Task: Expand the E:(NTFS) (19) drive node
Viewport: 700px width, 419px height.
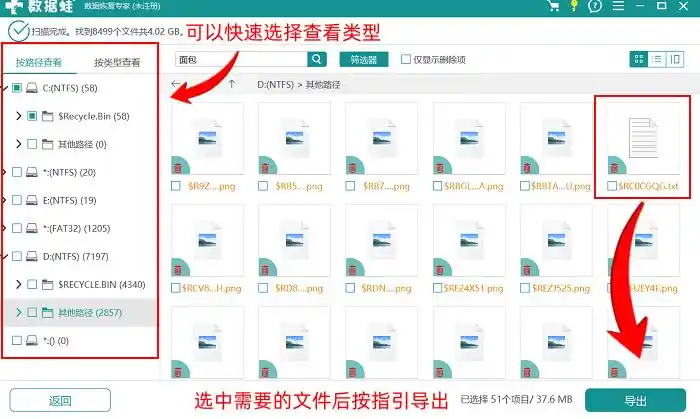Action: [x=4, y=200]
